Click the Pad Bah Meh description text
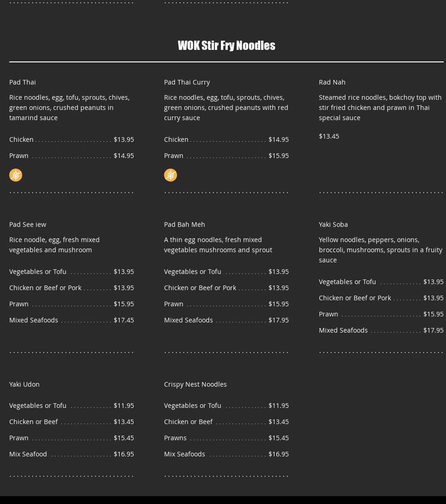 [218, 245]
